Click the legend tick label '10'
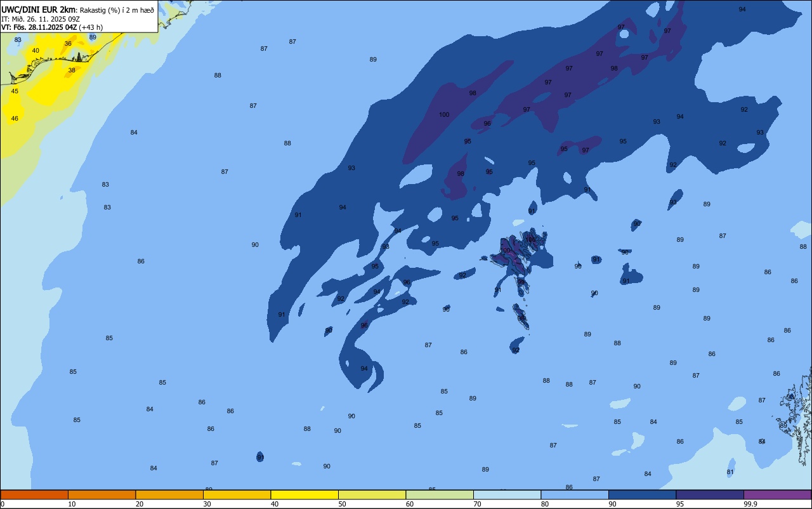Image resolution: width=812 pixels, height=509 pixels. pos(72,504)
